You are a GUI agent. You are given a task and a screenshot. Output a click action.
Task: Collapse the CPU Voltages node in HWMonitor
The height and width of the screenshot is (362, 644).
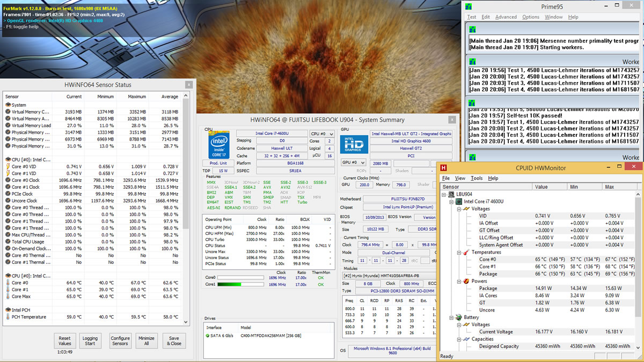point(459,209)
